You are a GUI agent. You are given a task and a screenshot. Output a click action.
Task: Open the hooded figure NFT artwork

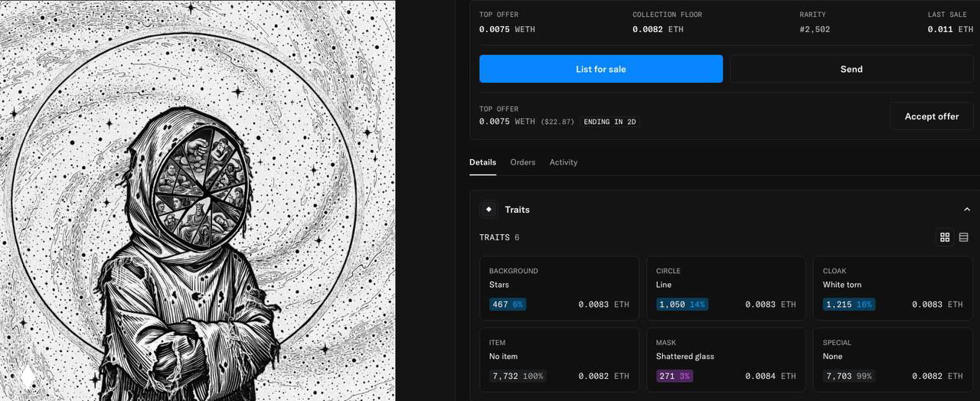[x=198, y=200]
